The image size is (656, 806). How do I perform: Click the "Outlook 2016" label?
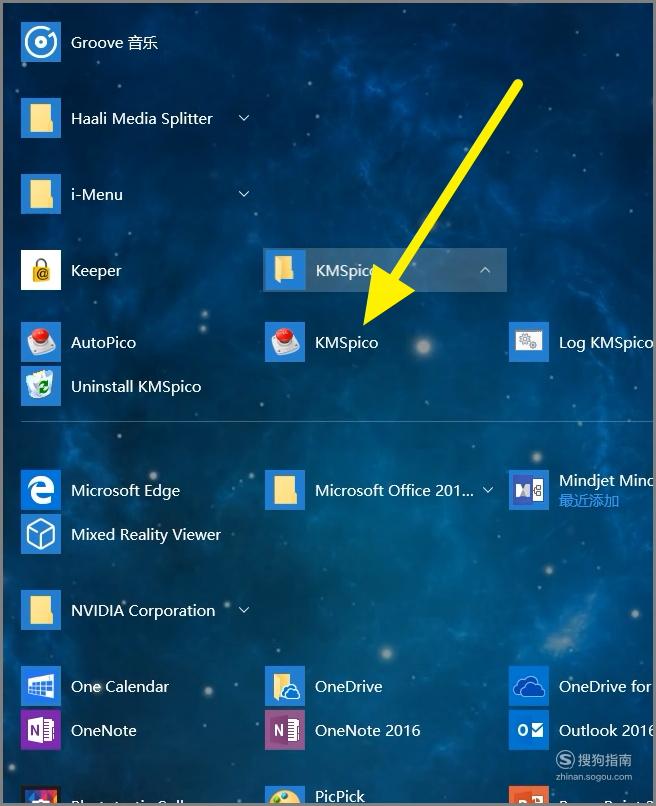(x=606, y=730)
